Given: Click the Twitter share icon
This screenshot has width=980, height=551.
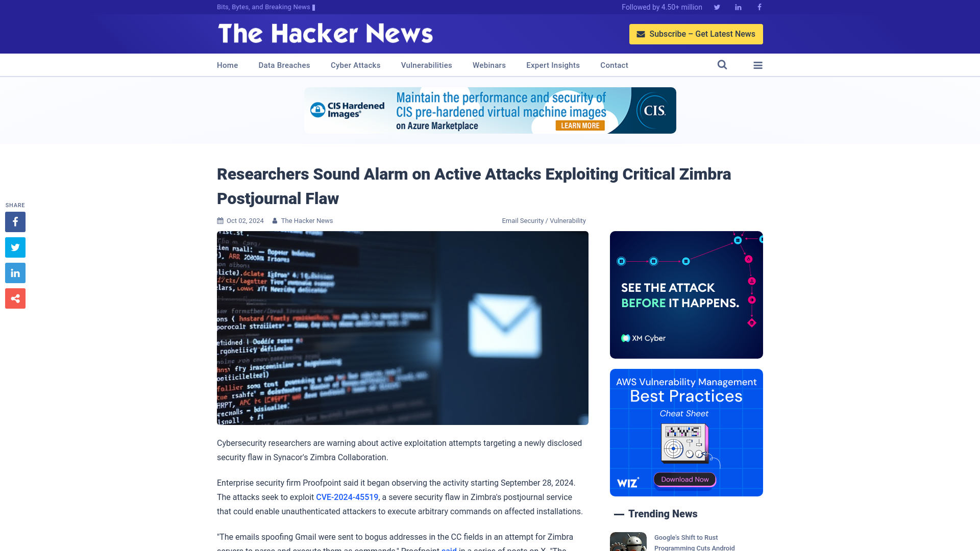Looking at the screenshot, I should click(x=15, y=247).
